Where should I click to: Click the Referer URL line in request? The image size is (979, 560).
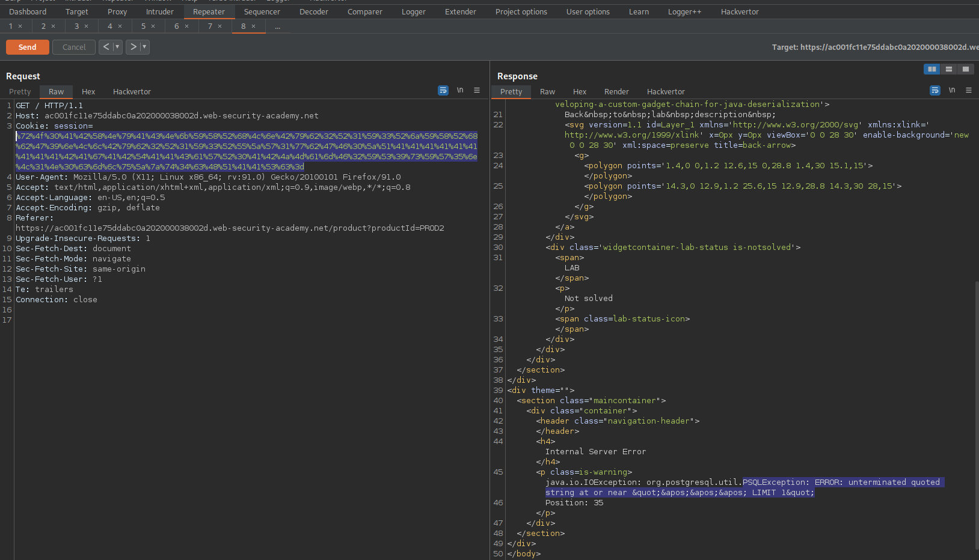[x=230, y=228]
